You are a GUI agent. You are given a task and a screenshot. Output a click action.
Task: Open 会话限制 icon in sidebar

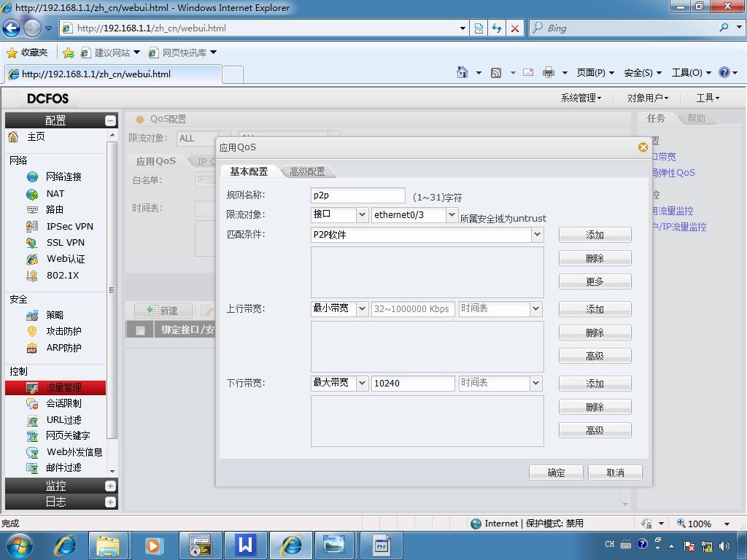pyautogui.click(x=32, y=404)
